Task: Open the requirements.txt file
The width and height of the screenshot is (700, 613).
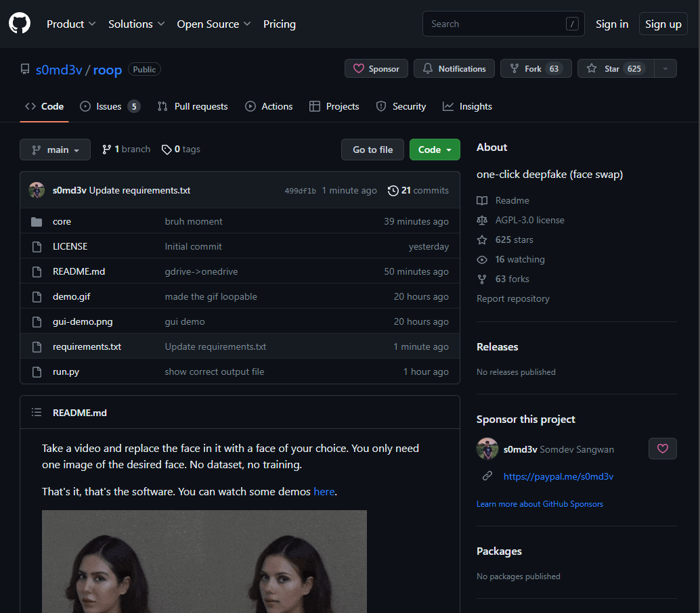Action: [87, 346]
